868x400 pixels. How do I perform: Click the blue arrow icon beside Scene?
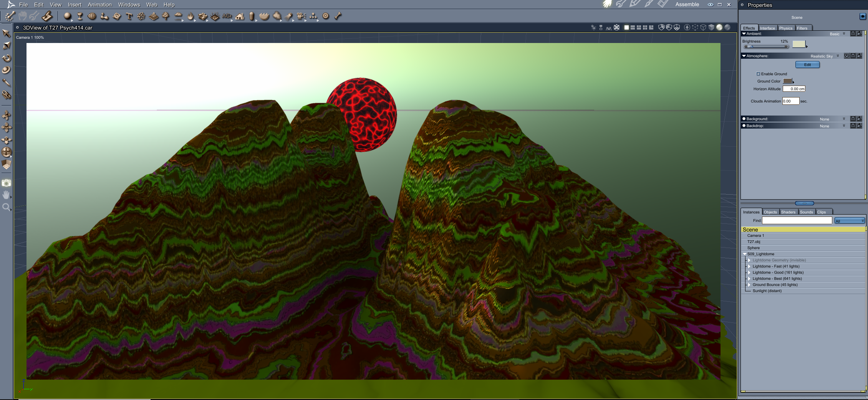click(x=863, y=17)
